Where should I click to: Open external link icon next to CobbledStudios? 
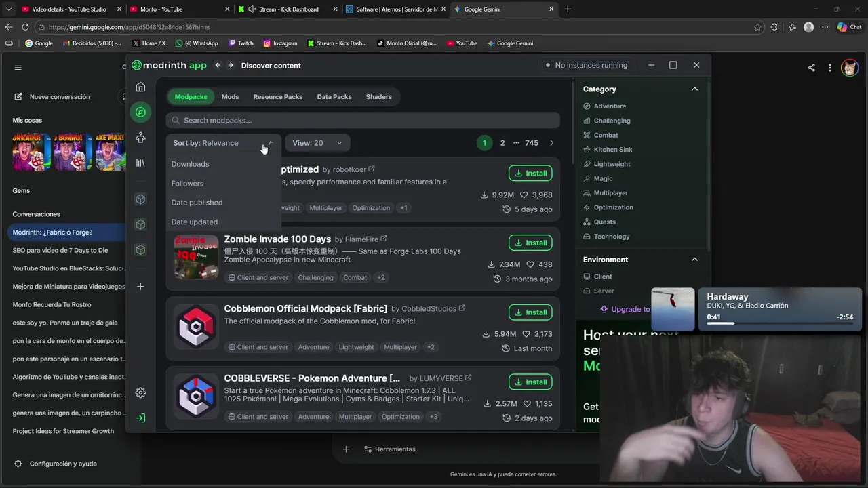462,308
